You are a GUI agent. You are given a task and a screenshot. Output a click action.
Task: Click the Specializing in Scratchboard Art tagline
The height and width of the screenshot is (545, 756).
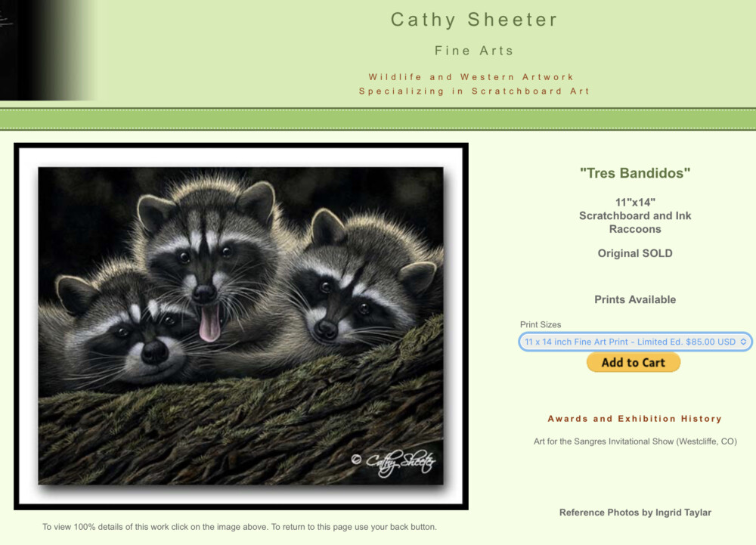click(x=475, y=91)
